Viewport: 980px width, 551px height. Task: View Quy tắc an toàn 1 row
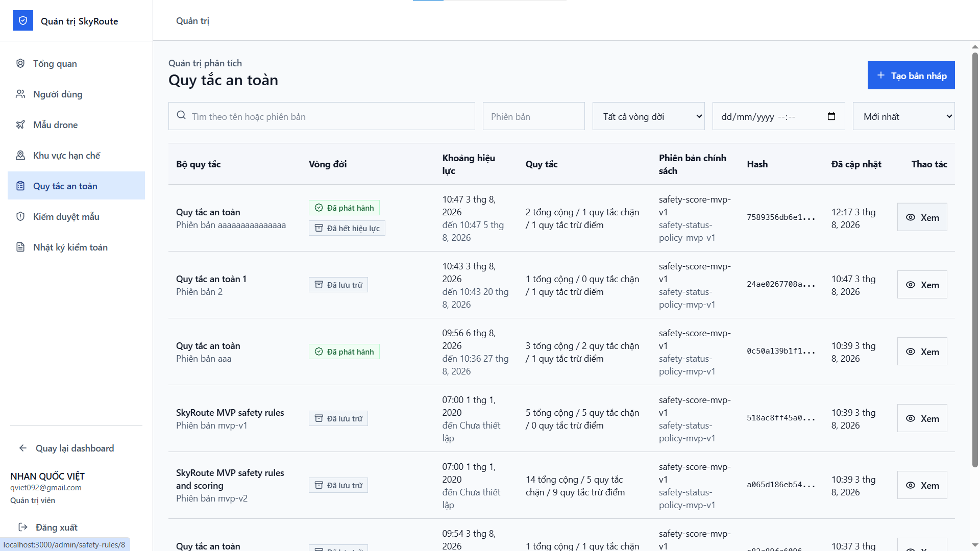[922, 285]
